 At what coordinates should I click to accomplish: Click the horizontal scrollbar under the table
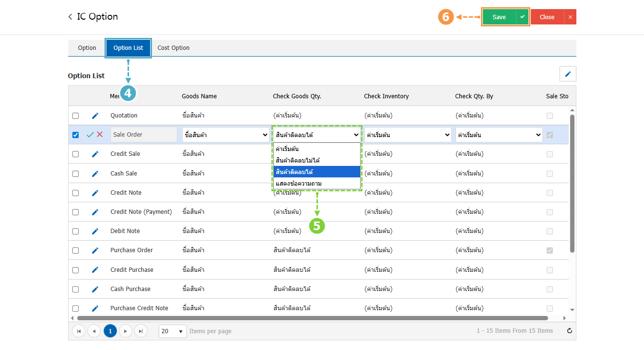click(x=312, y=318)
